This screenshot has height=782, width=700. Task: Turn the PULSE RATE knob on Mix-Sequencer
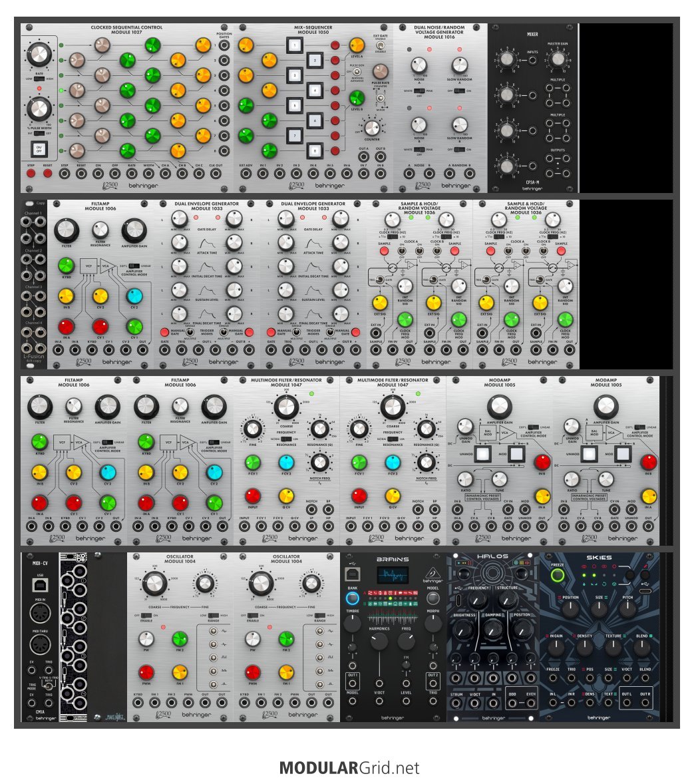(381, 71)
